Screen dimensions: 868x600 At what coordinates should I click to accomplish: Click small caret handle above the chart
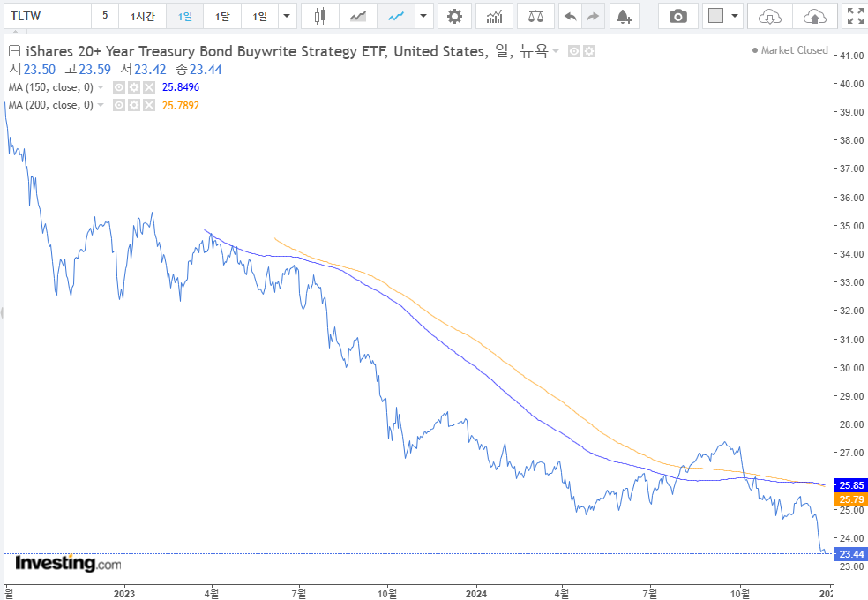point(16,32)
